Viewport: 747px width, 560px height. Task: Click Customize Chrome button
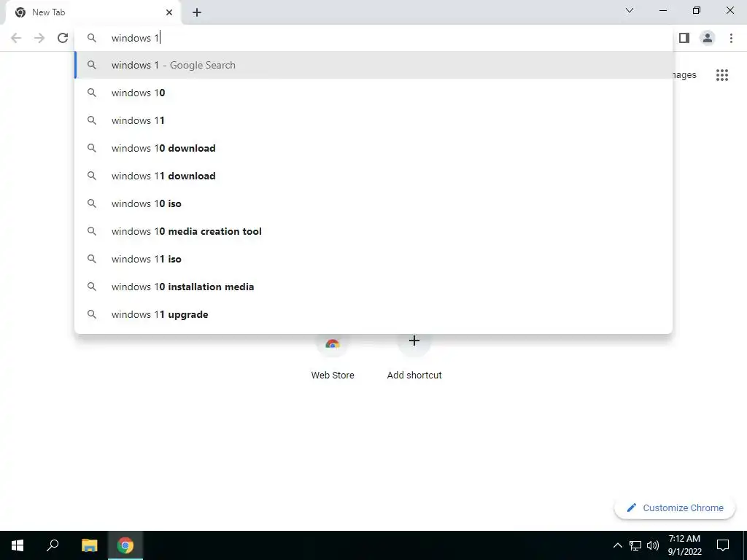click(x=675, y=507)
